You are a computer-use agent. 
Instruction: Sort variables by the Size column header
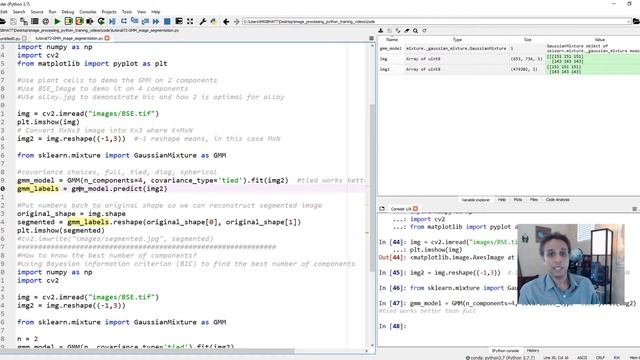[527, 40]
